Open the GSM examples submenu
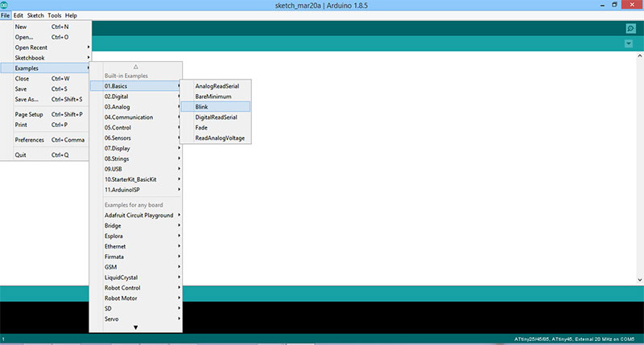Screen dimensions: 644x345 click(136, 267)
